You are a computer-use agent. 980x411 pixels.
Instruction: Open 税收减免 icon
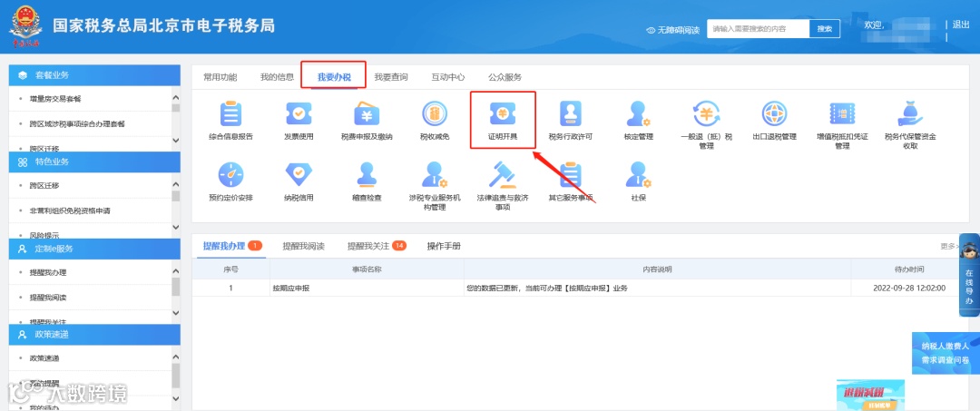pyautogui.click(x=435, y=113)
